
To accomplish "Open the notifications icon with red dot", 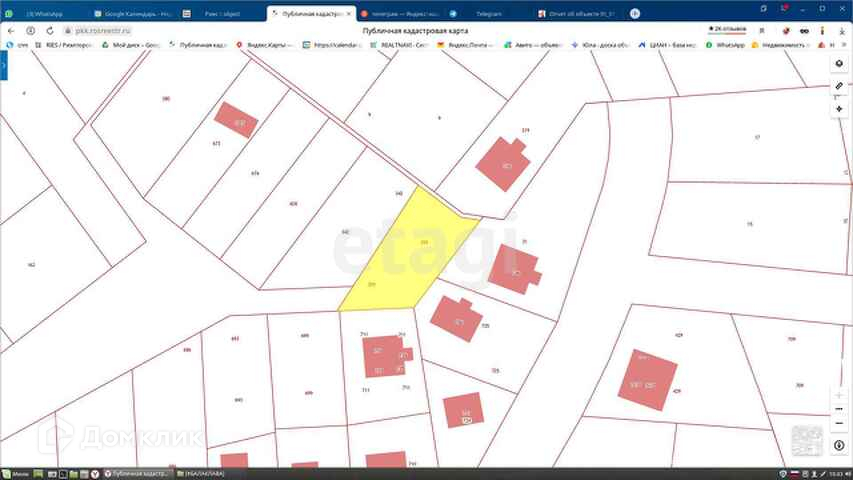I will coord(784,9).
